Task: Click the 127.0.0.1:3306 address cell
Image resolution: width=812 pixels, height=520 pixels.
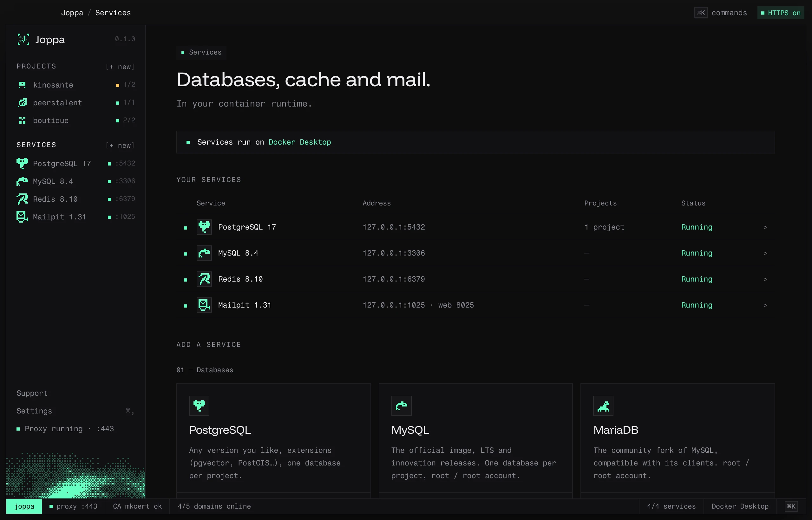Action: [x=394, y=253]
